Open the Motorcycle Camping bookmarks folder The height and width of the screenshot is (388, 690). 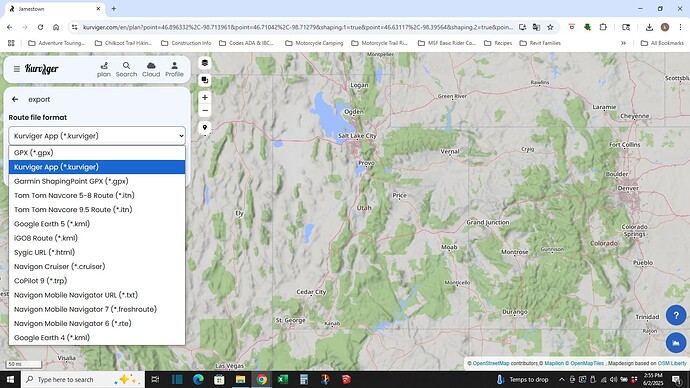click(x=314, y=43)
